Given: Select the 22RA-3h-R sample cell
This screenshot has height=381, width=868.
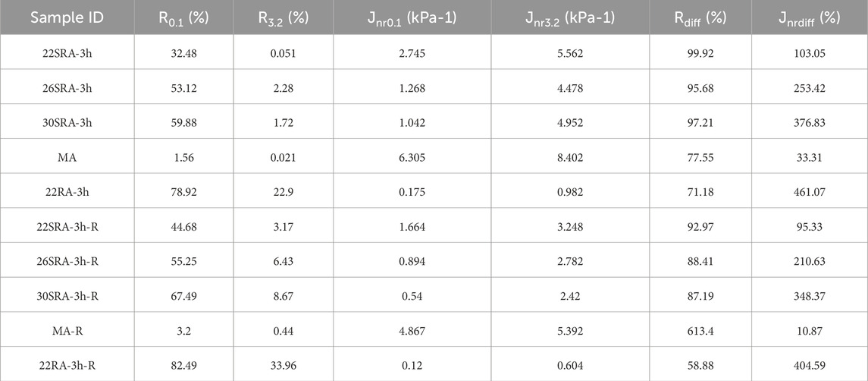Looking at the screenshot, I should [x=67, y=364].
